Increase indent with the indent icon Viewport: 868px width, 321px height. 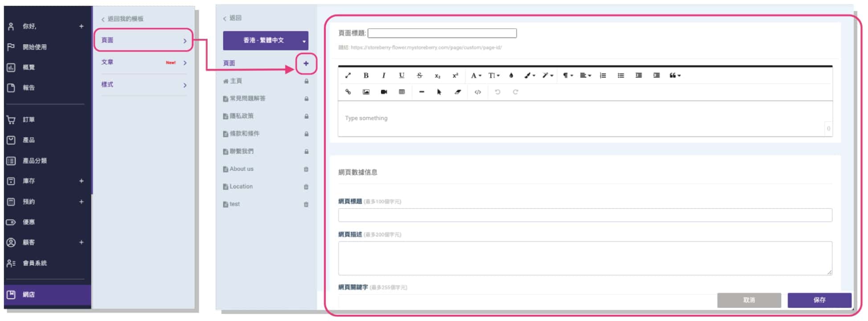pos(656,75)
